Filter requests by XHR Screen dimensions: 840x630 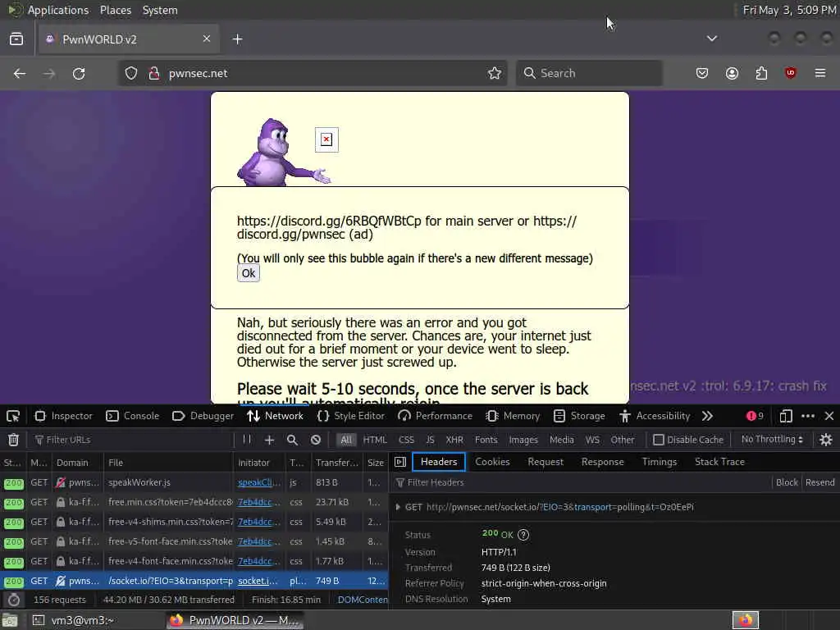454,440
